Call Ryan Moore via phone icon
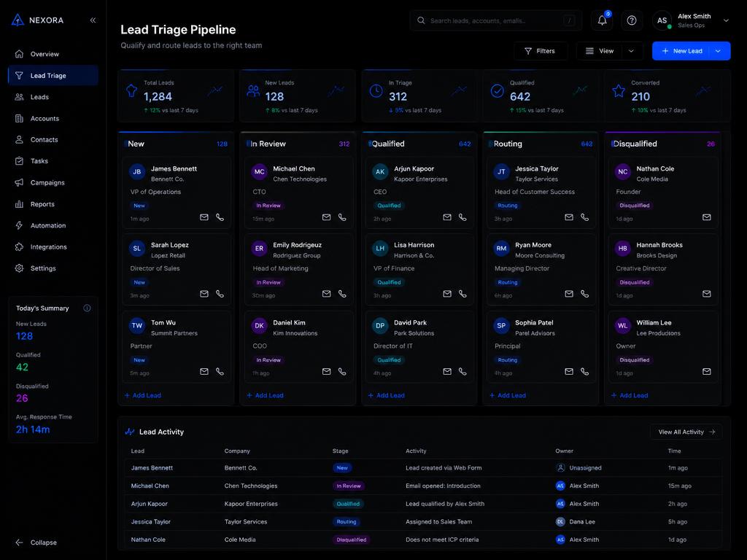Screen dimensions: 747x560 (x=584, y=294)
